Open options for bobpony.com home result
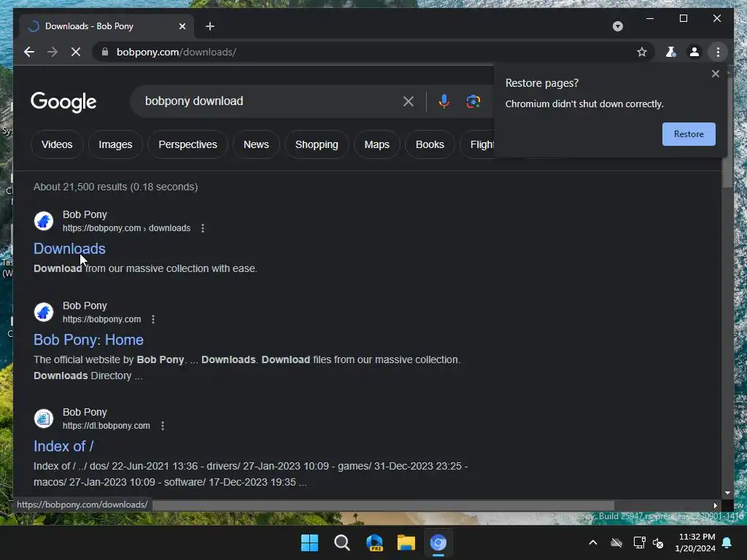 click(x=153, y=319)
